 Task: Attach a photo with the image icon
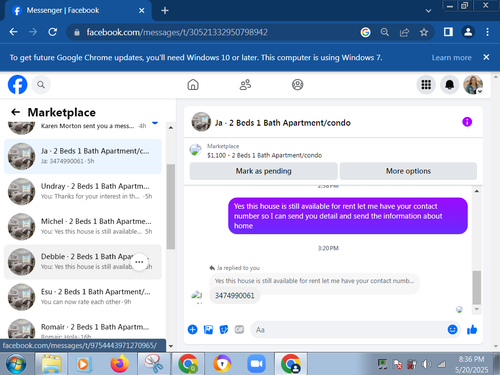point(208,330)
